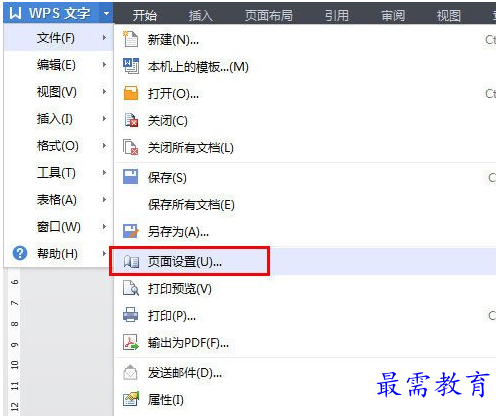Expand the 插入(I) submenu arrow
Viewport: 498px width, 416px height.
click(104, 119)
